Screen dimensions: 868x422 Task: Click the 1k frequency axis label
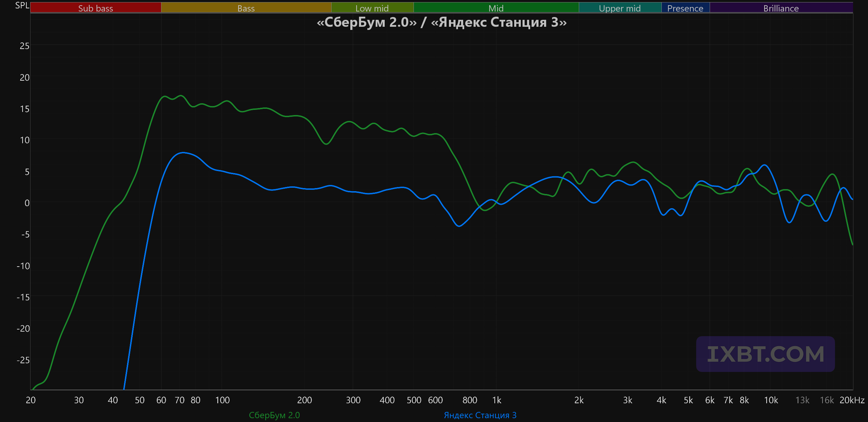pos(497,400)
